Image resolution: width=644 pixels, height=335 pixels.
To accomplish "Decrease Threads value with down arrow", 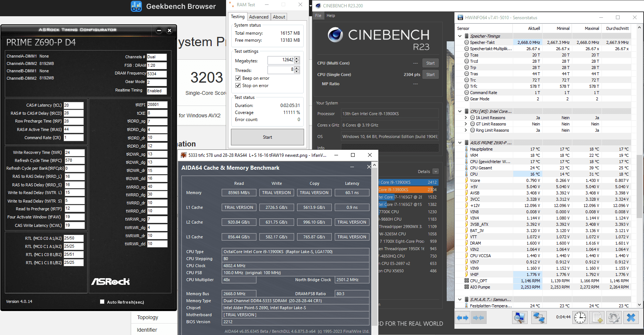I will (x=297, y=71).
